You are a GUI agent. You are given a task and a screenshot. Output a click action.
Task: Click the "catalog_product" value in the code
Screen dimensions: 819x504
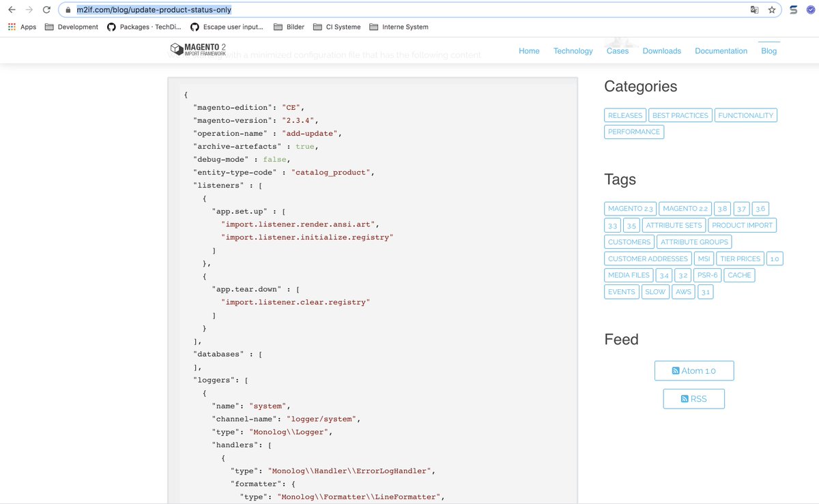click(x=332, y=172)
